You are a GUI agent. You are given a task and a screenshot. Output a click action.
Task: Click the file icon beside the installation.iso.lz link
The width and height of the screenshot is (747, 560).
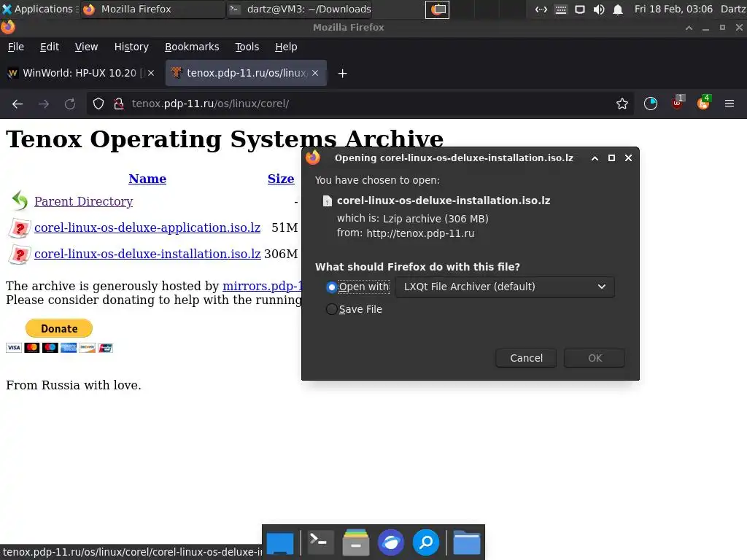coord(20,254)
